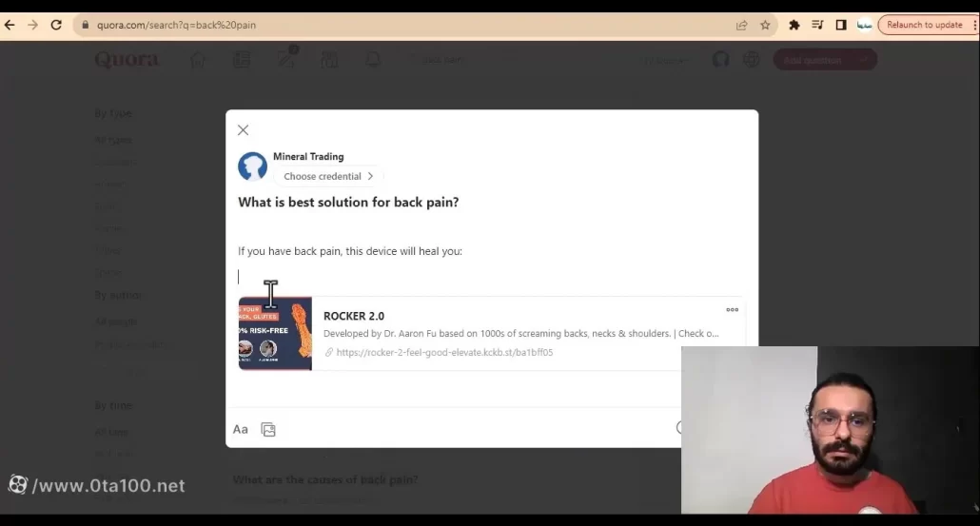Toggle the Chrome side panel icon
980x526 pixels.
click(841, 26)
